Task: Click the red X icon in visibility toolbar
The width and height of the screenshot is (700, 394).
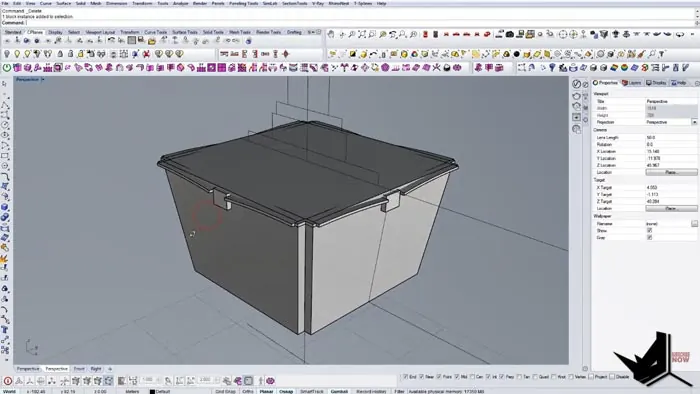Action: (146, 54)
